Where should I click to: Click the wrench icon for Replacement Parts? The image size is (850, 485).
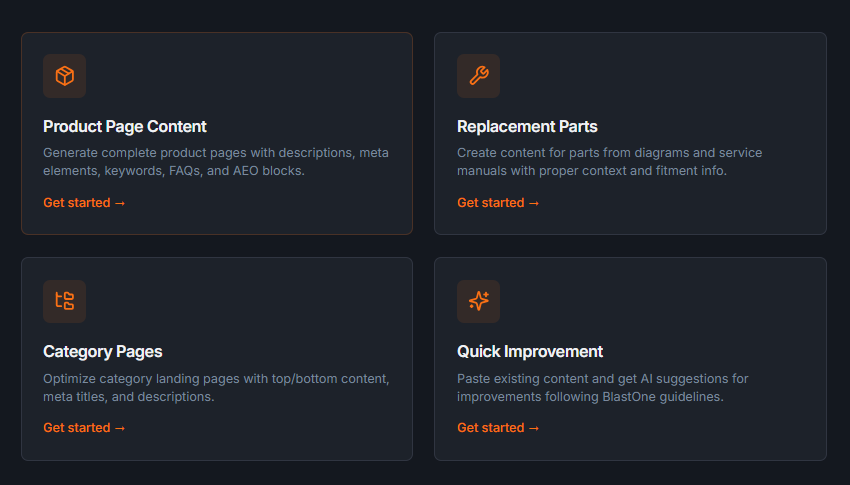point(478,76)
